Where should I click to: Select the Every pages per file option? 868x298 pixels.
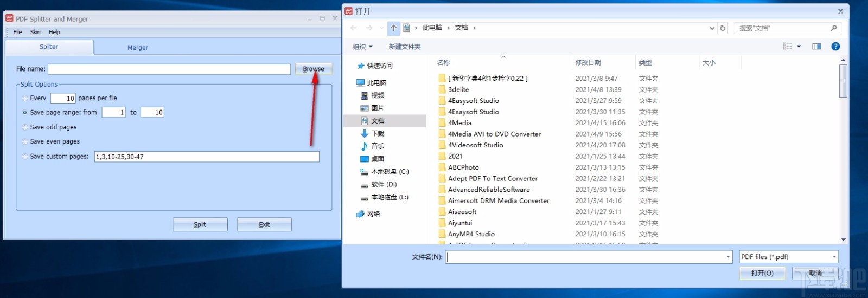pyautogui.click(x=25, y=98)
